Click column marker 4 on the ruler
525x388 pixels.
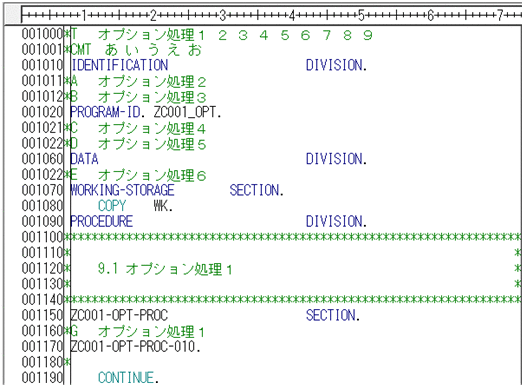[292, 15]
